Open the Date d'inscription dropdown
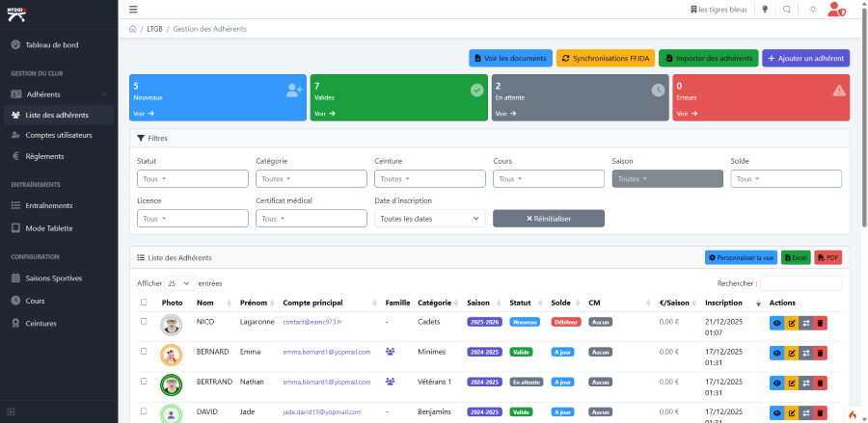Screen dimensions: 868x423 (x=429, y=219)
